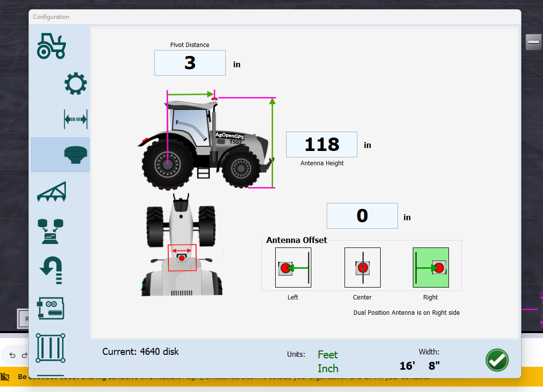Image resolution: width=543 pixels, height=392 pixels.
Task: Click the tractor top view image
Action: click(182, 245)
